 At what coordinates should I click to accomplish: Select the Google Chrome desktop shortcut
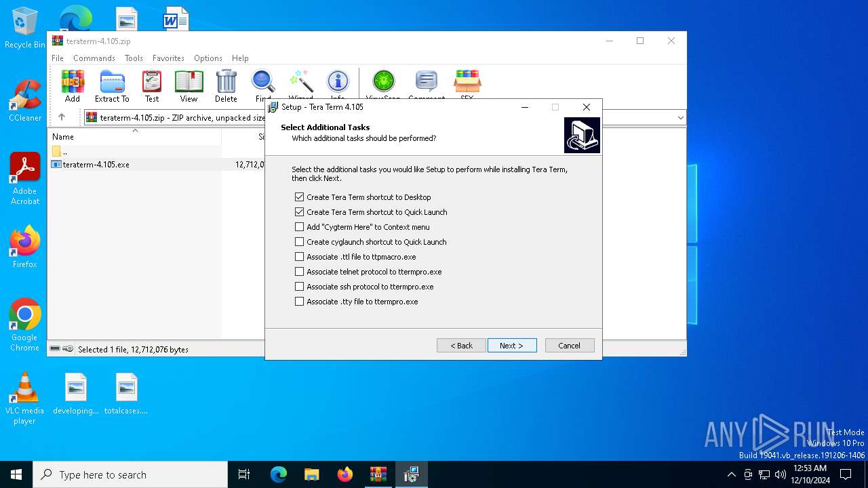(25, 325)
